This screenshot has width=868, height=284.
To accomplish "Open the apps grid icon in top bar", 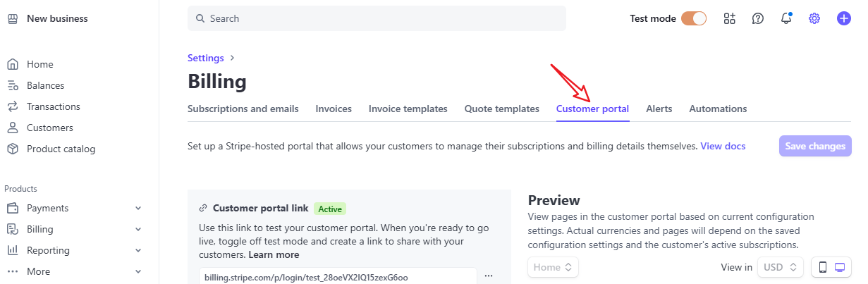I will click(730, 18).
